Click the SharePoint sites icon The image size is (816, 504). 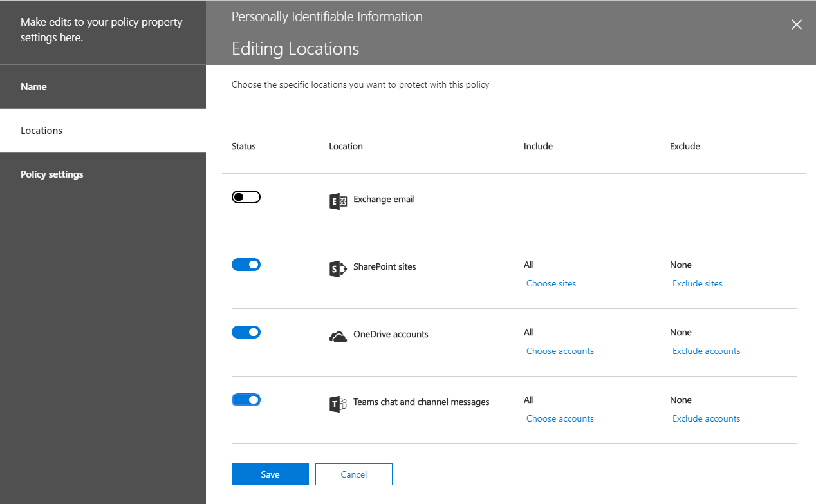(x=337, y=268)
